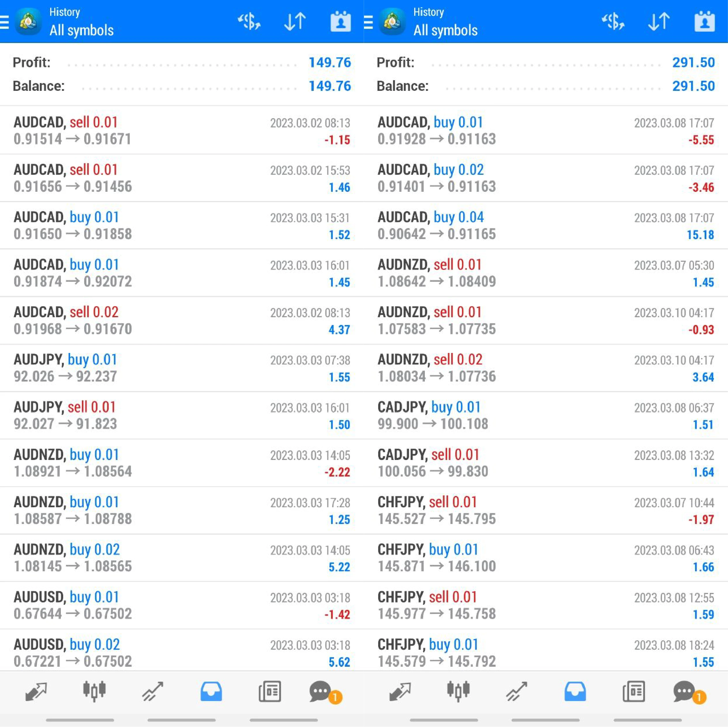Open candlestick Chart tab in right screen
The width and height of the screenshot is (728, 727).
click(458, 691)
